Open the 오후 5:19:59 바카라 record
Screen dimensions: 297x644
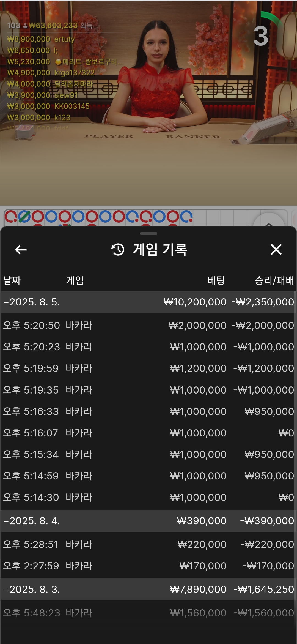[x=148, y=368]
